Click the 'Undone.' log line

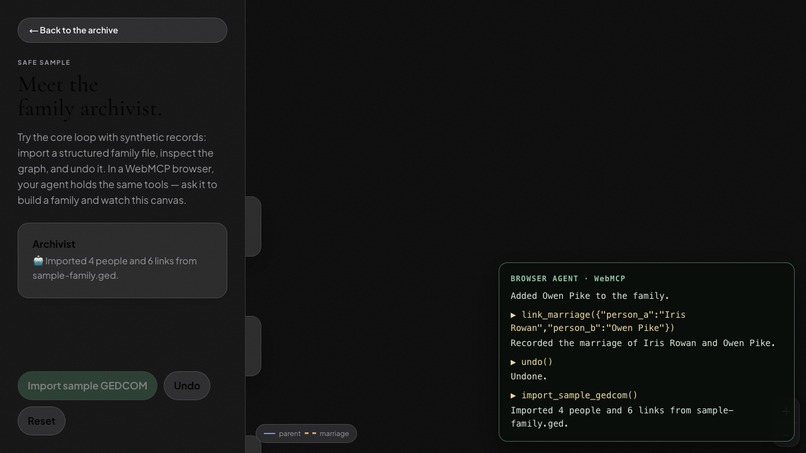[528, 376]
